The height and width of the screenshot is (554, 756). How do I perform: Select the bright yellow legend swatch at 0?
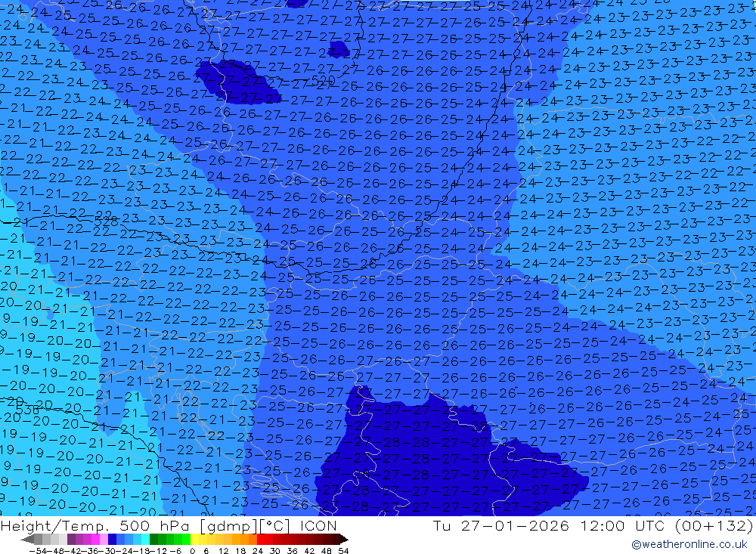tap(195, 539)
